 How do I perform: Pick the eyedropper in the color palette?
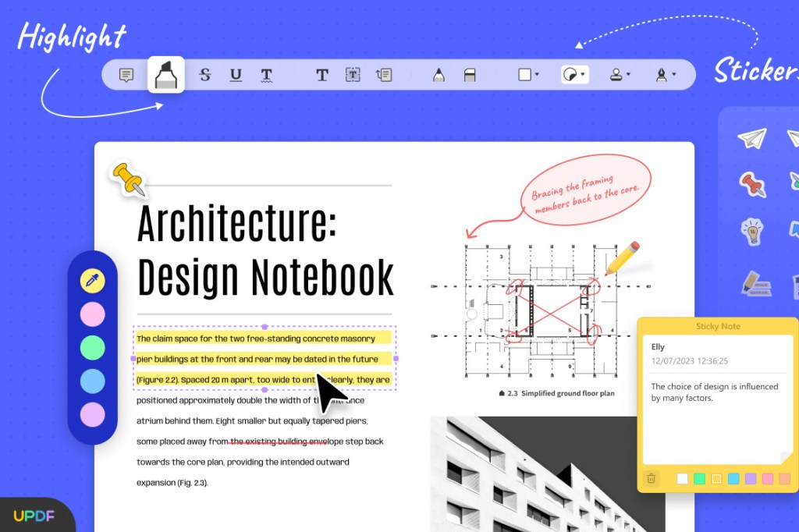[x=92, y=281]
